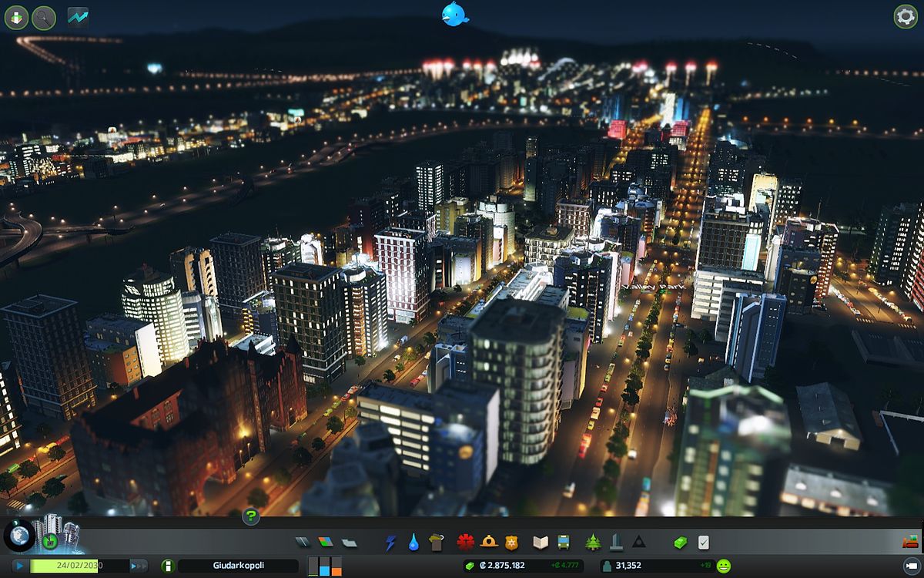The height and width of the screenshot is (578, 924).
Task: Open the globe area view button
Action: click(19, 536)
